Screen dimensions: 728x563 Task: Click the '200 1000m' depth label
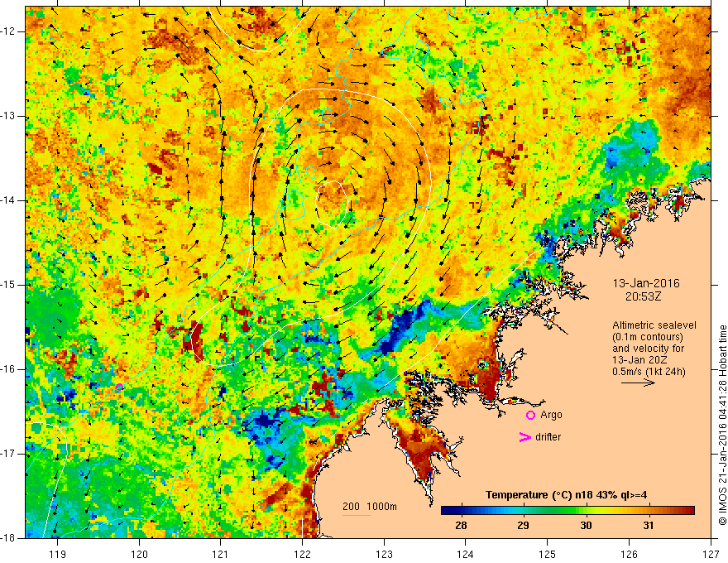[370, 507]
